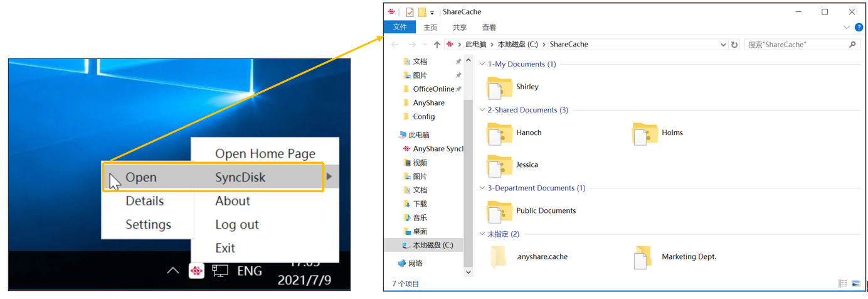Click the AnyShare tray icon in the taskbar
Viewport: 868px width, 299px height.
click(197, 271)
